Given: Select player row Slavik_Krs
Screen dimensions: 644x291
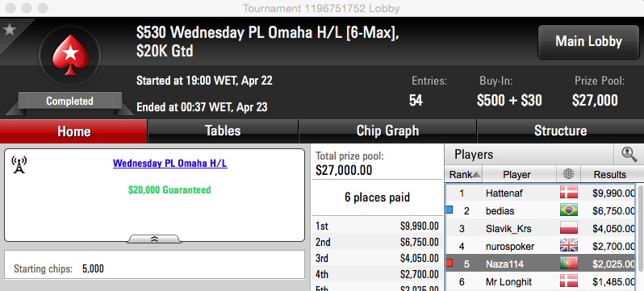Looking at the screenshot, I should click(x=541, y=228).
